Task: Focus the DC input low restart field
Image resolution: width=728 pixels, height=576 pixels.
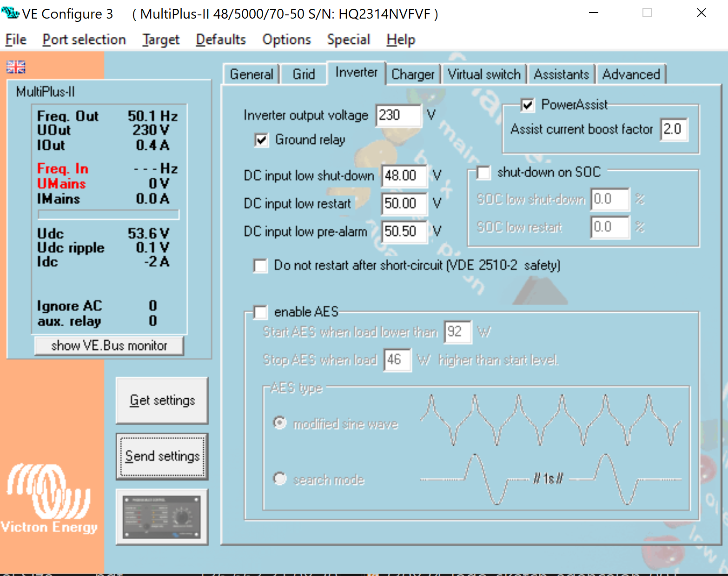Action: [x=404, y=204]
